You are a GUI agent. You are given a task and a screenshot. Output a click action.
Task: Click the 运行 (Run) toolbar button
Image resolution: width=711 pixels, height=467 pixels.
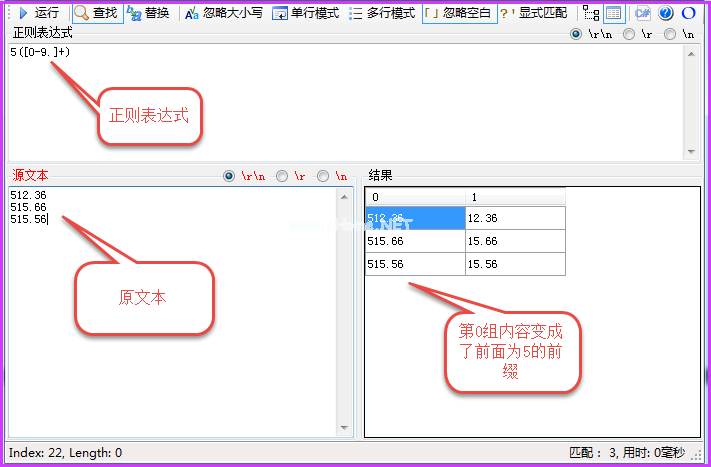point(38,13)
